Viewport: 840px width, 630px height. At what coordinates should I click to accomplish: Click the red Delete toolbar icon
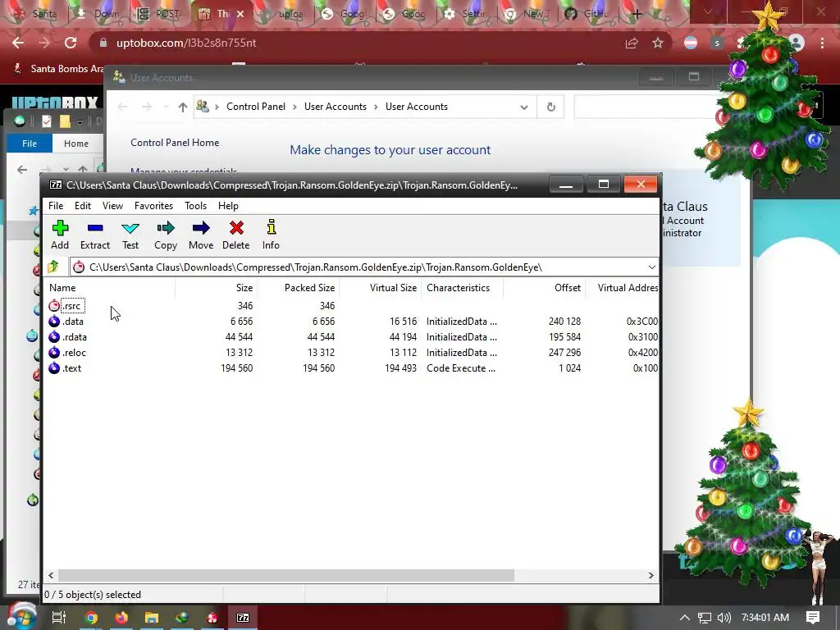tap(235, 235)
